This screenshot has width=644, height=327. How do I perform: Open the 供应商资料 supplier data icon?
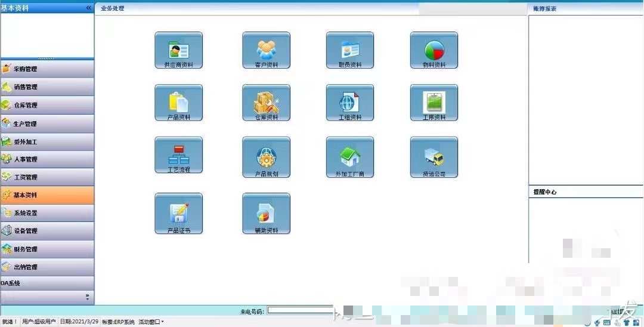click(179, 50)
